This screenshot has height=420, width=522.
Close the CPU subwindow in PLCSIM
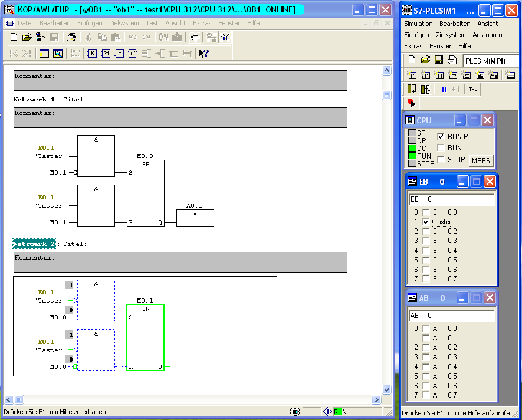click(487, 120)
